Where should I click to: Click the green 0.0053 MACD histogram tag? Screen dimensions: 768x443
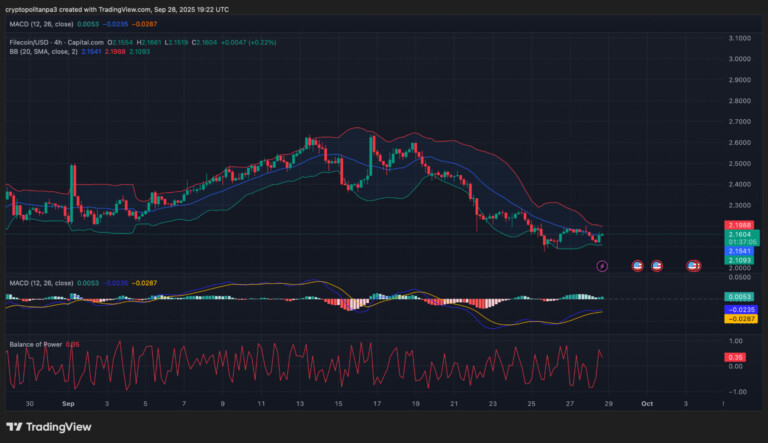741,297
